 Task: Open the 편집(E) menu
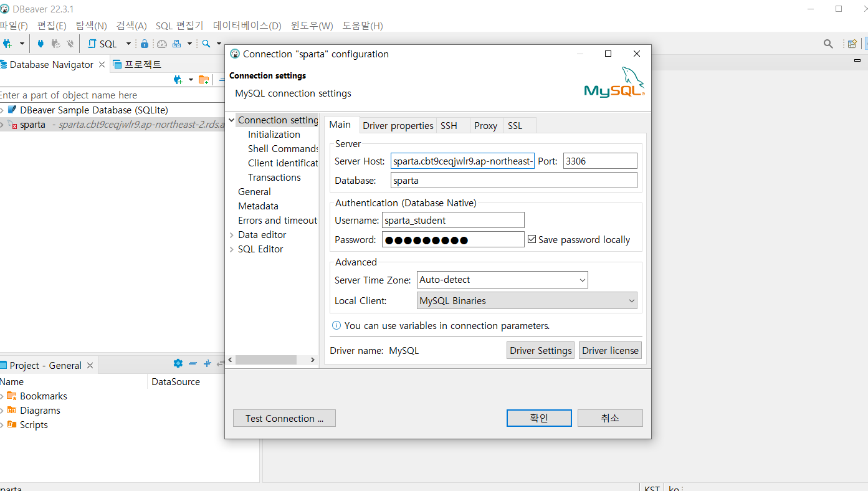pyautogui.click(x=52, y=26)
